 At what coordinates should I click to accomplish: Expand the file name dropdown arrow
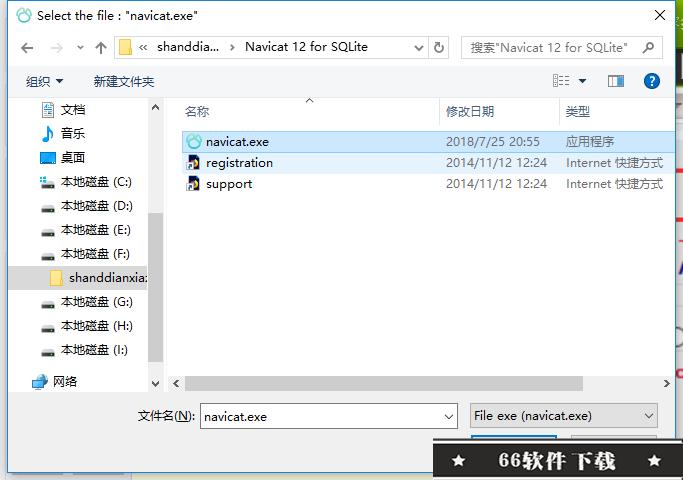coord(449,417)
